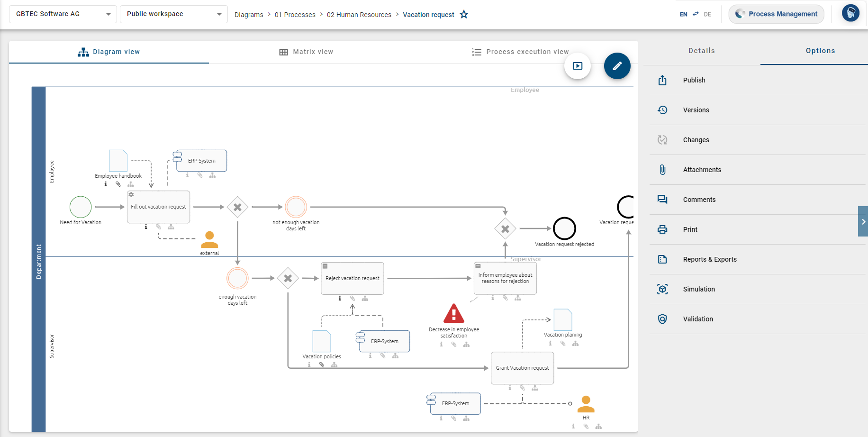
Task: Select the not enough vacation days event
Action: tap(296, 207)
